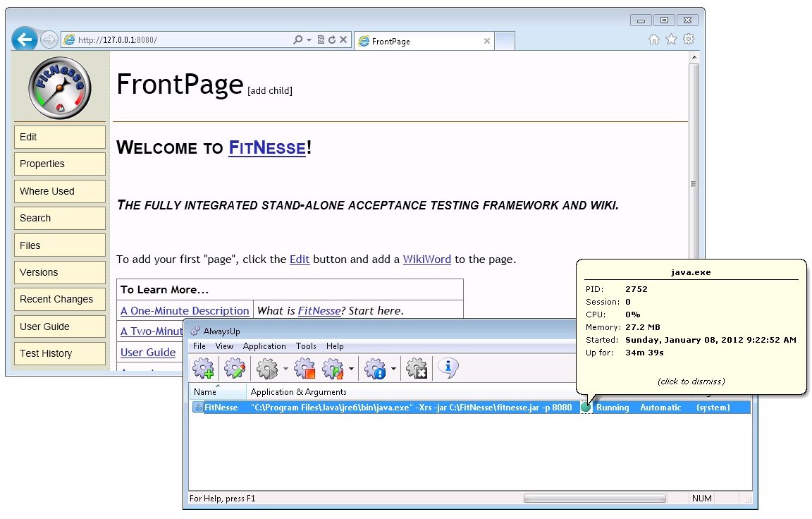The width and height of the screenshot is (812, 519).
Task: Click the Test History sidebar button
Action: pos(59,354)
